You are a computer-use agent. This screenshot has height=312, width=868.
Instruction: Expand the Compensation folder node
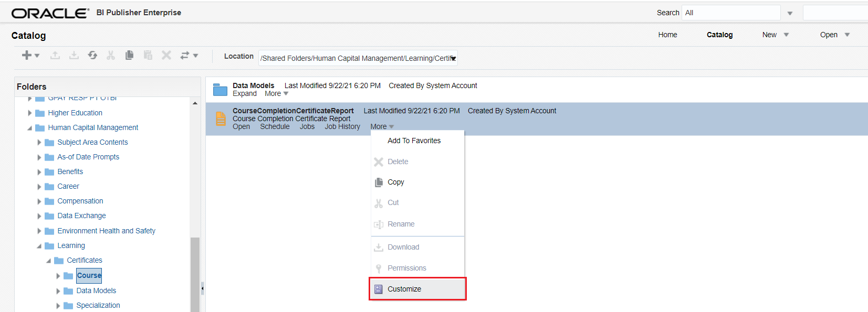pyautogui.click(x=39, y=201)
